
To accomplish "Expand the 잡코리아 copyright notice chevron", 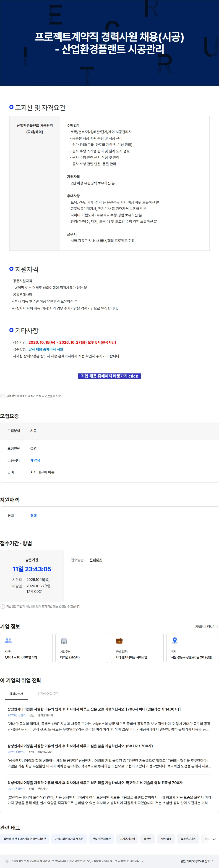I will click(143, 861).
